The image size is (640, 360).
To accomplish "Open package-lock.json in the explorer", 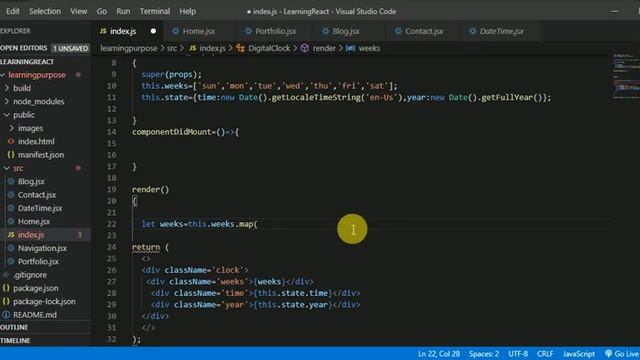I will pyautogui.click(x=44, y=301).
